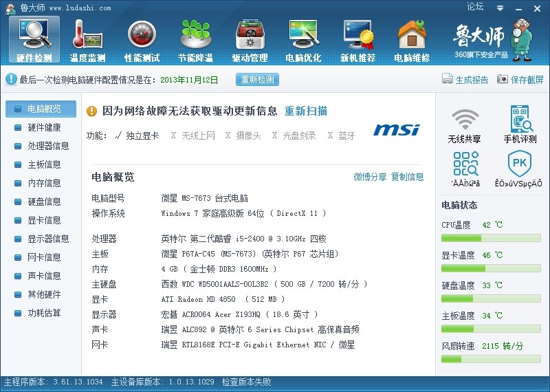
Task: Open the title bar dropdown menu arrow
Action: click(x=500, y=8)
